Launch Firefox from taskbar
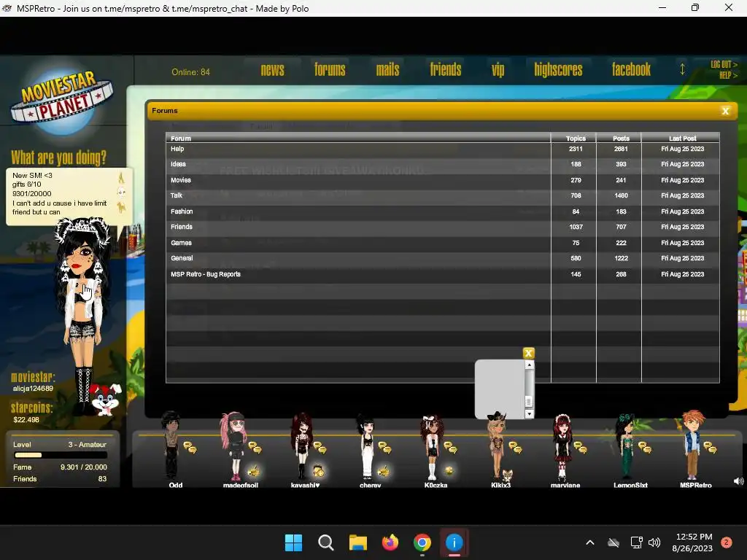This screenshot has width=747, height=560. click(x=390, y=542)
